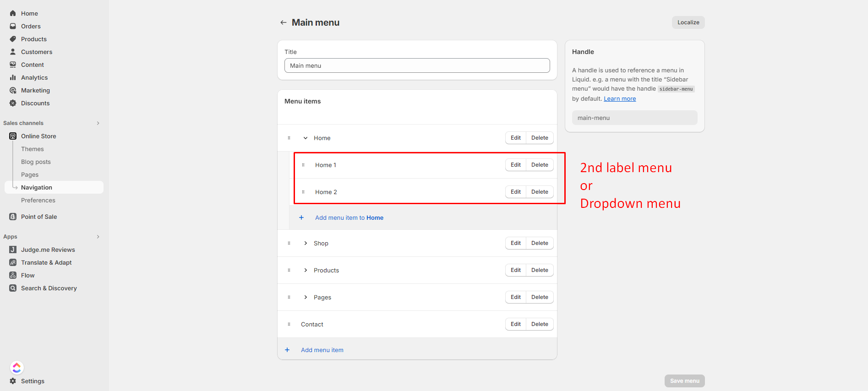868x391 pixels.
Task: Click the Analytics bar chart icon
Action: point(13,77)
